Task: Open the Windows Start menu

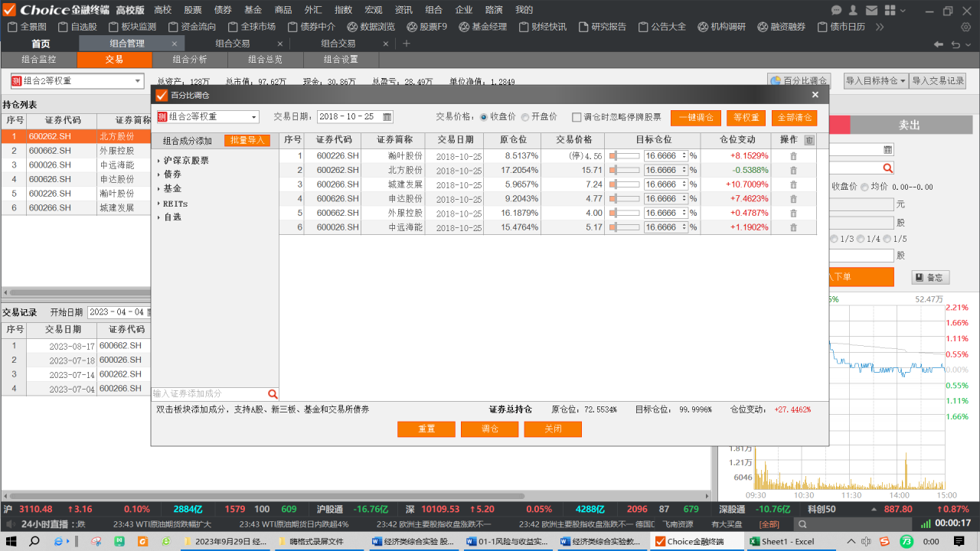Action: pyautogui.click(x=12, y=541)
